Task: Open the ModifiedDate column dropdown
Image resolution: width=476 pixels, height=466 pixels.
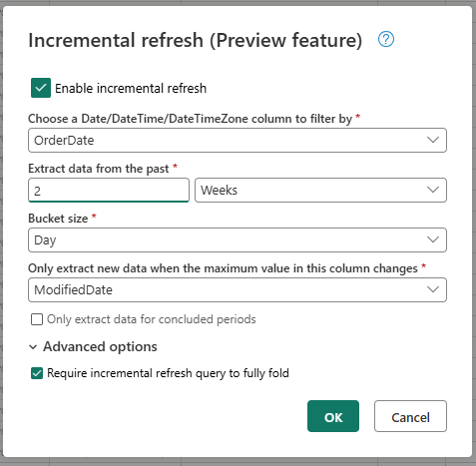Action: (238, 290)
